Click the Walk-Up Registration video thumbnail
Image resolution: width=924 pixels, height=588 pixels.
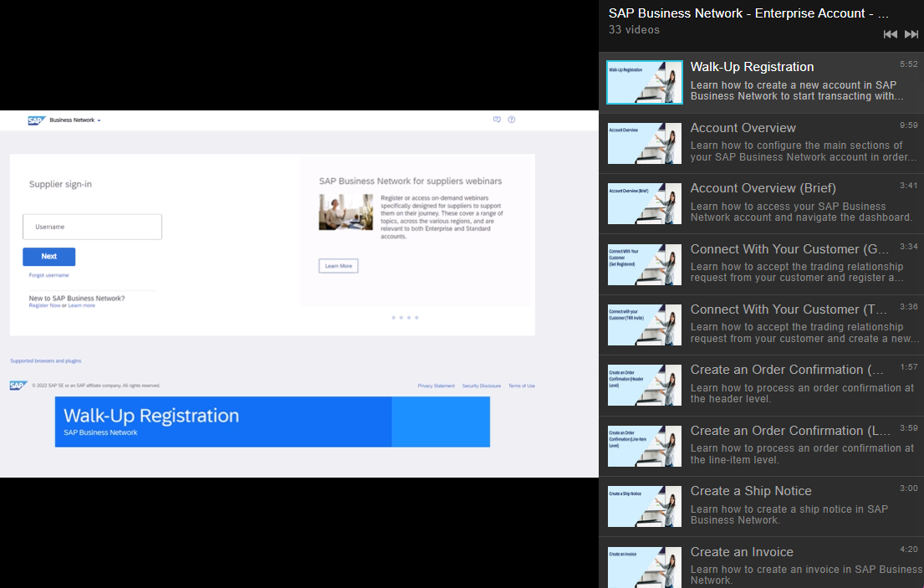[x=644, y=82]
